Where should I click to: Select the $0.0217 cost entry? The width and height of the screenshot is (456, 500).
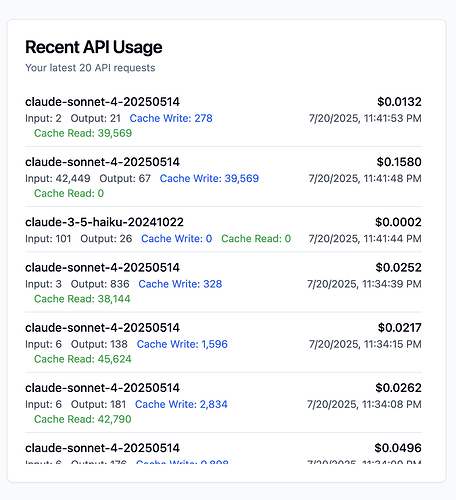pyautogui.click(x=400, y=328)
